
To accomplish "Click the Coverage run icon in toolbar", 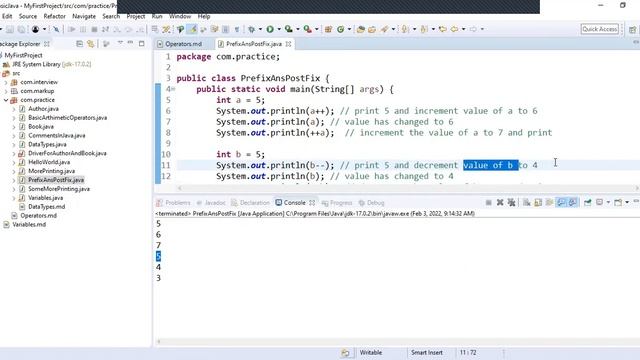I will [289, 29].
